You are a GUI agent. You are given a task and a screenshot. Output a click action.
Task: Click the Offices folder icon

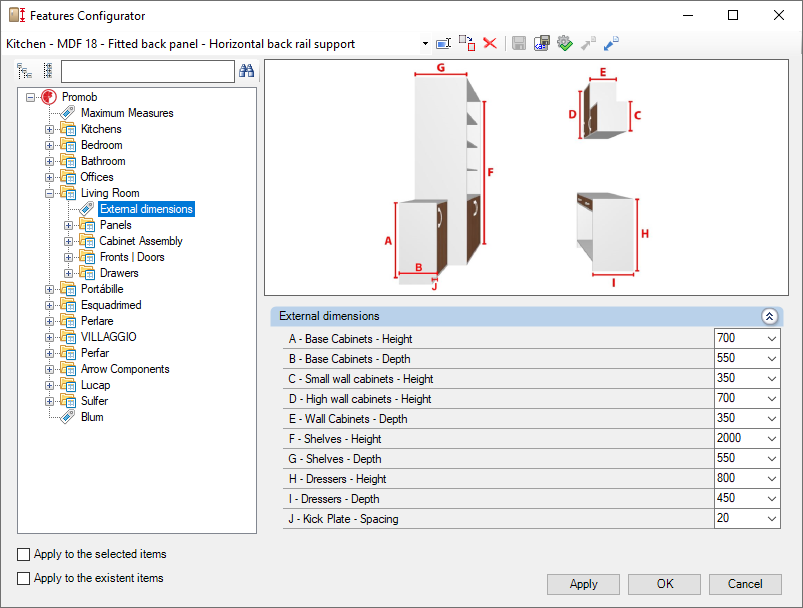click(x=68, y=177)
